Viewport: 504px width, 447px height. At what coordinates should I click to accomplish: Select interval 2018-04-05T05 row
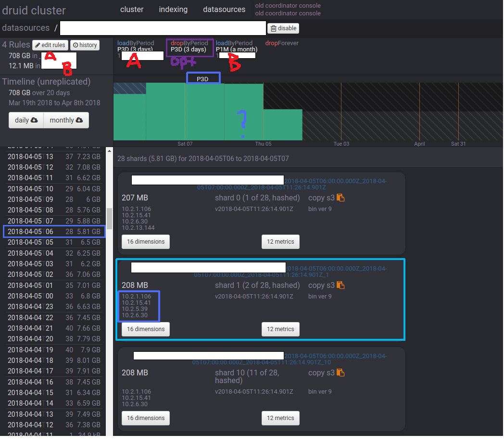tap(54, 242)
